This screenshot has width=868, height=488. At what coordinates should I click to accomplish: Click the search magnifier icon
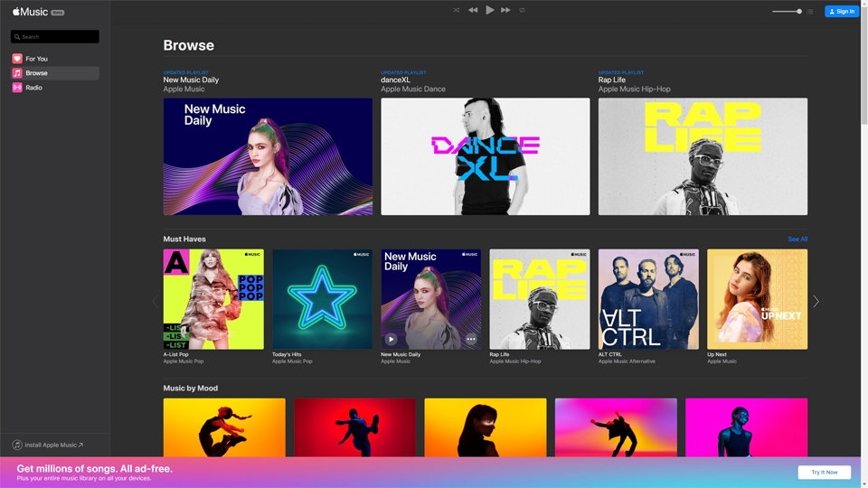pyautogui.click(x=17, y=36)
